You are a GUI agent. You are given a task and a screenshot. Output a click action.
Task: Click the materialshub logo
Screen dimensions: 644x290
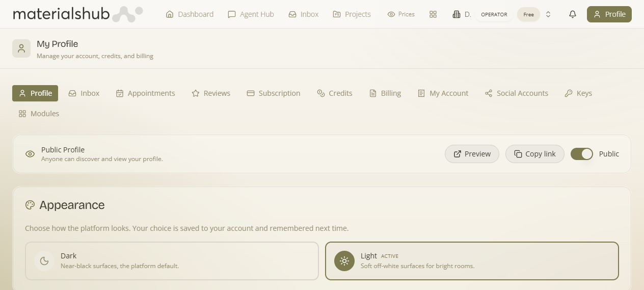tap(77, 14)
